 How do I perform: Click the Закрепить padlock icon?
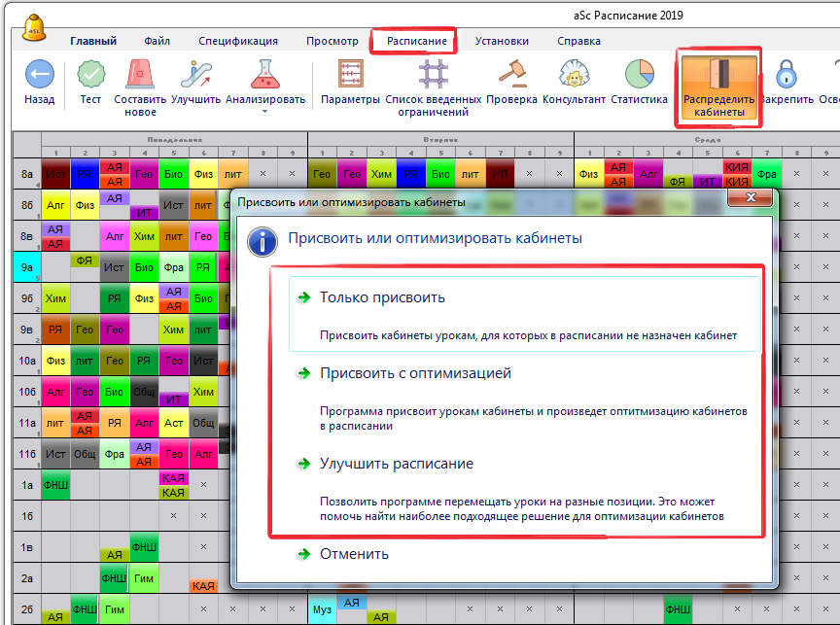[x=787, y=76]
